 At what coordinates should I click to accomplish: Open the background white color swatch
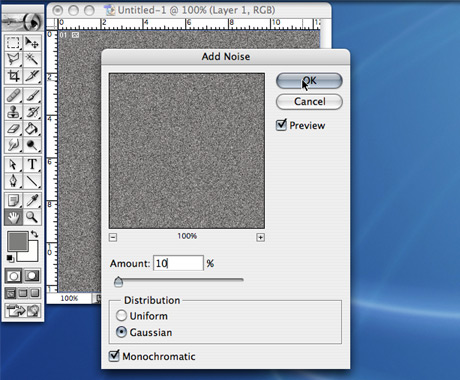pyautogui.click(x=33, y=255)
